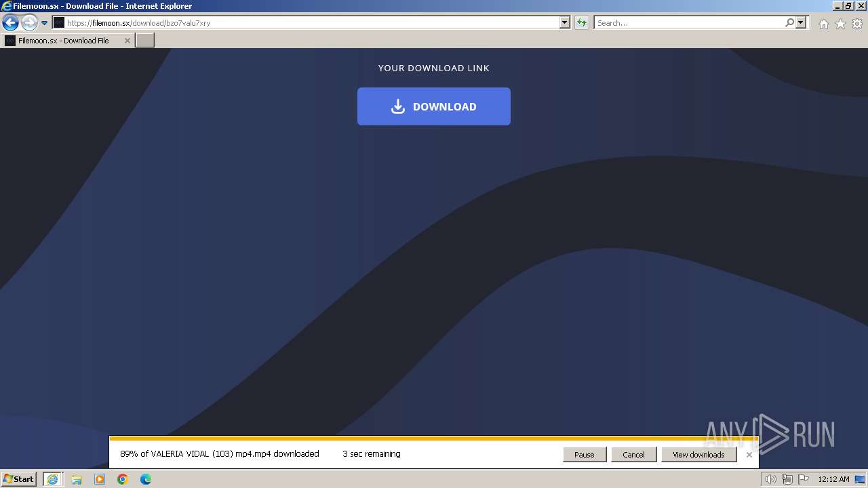Click the yellow download progress bar
The width and height of the screenshot is (868, 488).
coord(434,439)
